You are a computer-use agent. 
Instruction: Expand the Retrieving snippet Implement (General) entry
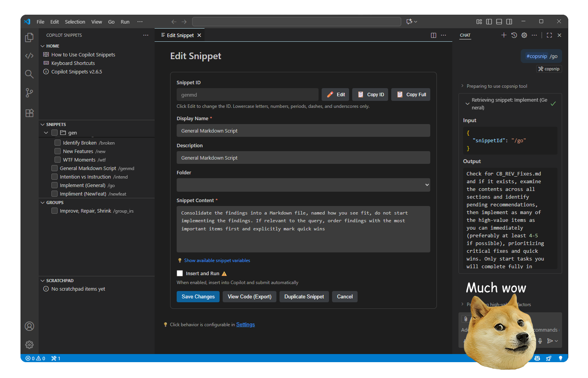[467, 104]
